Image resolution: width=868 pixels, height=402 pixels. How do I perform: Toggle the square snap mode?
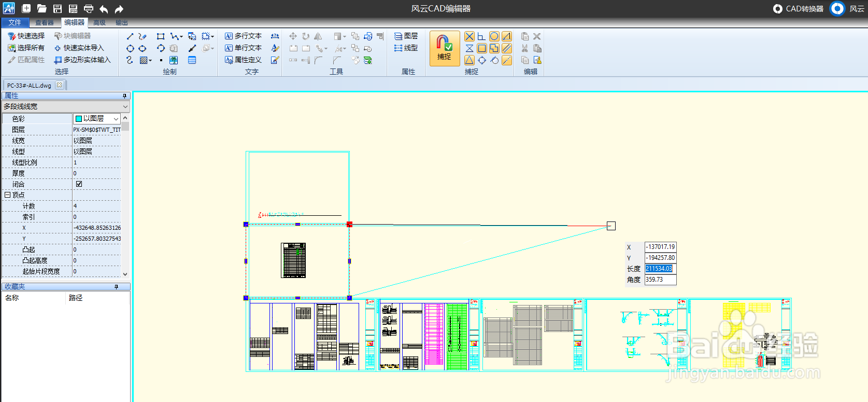pyautogui.click(x=482, y=48)
